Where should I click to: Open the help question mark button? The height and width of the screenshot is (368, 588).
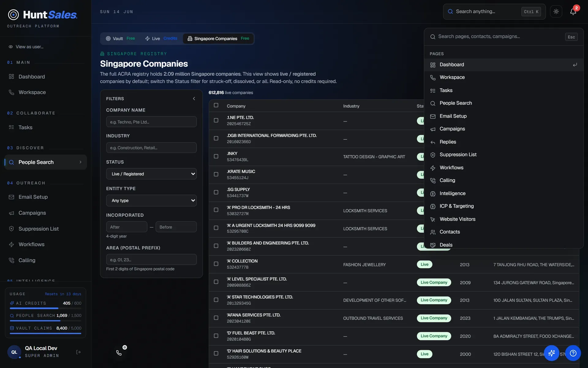573,353
